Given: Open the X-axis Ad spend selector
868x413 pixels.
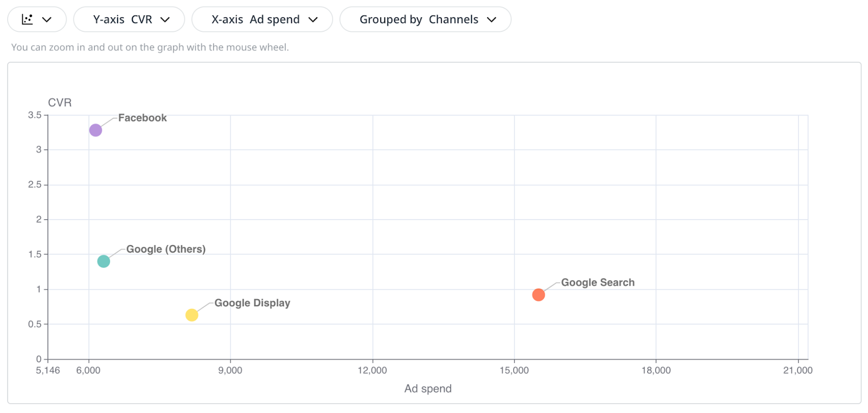Looking at the screenshot, I should [x=262, y=19].
